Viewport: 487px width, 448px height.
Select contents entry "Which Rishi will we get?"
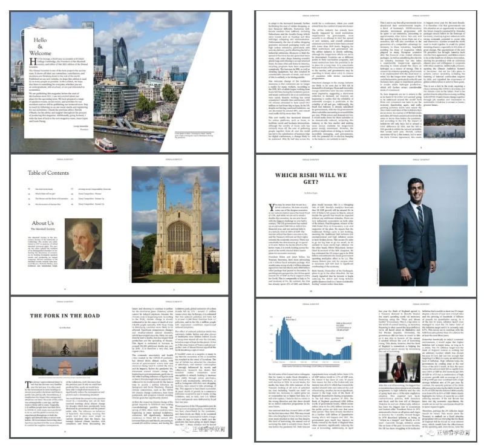click(x=45, y=193)
